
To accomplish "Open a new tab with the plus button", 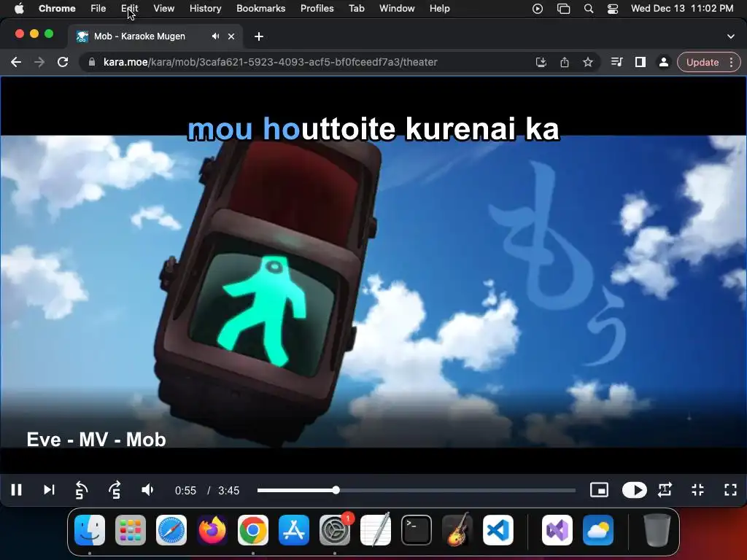I will coord(259,36).
